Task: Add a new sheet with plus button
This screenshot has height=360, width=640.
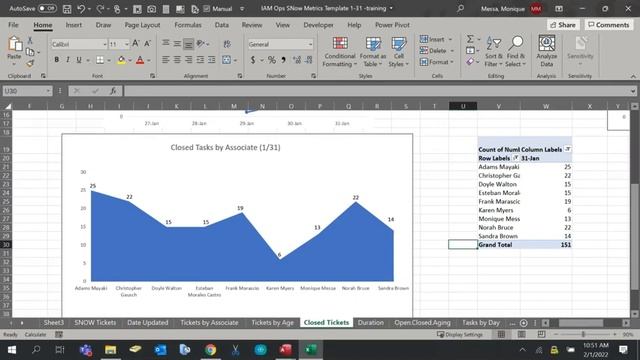Action: [x=524, y=323]
